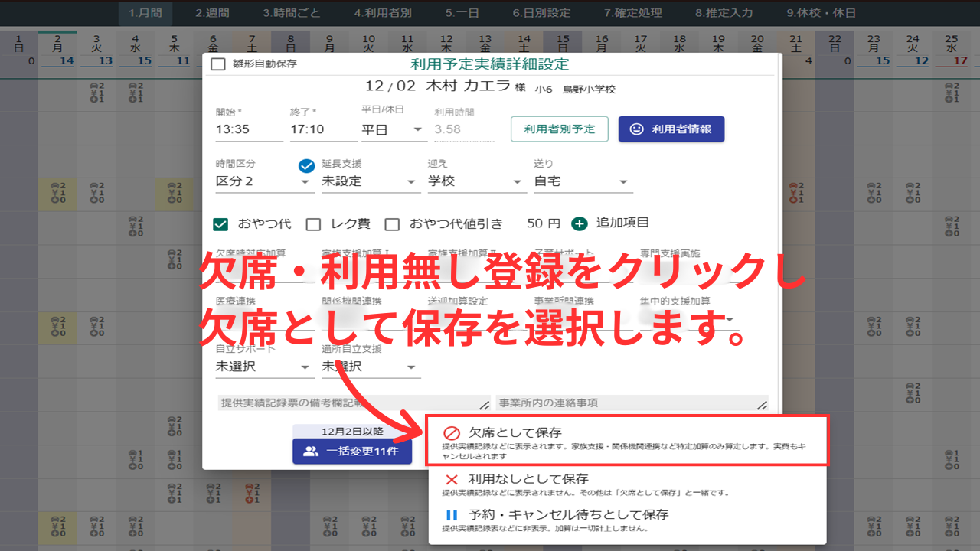Click count 12 under day 24 火
Screen dimensions: 980x551
pos(922,61)
